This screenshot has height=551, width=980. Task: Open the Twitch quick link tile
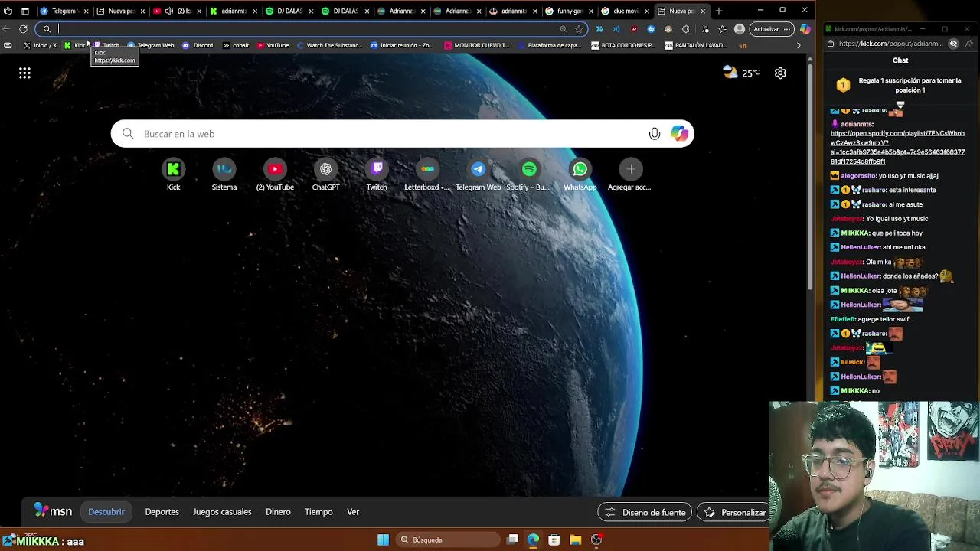click(x=377, y=174)
